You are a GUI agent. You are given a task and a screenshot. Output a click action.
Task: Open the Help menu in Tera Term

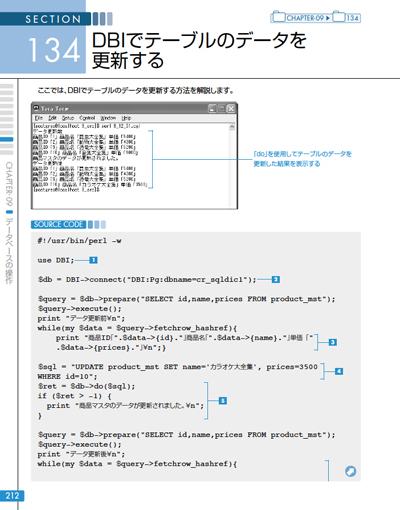click(126, 118)
